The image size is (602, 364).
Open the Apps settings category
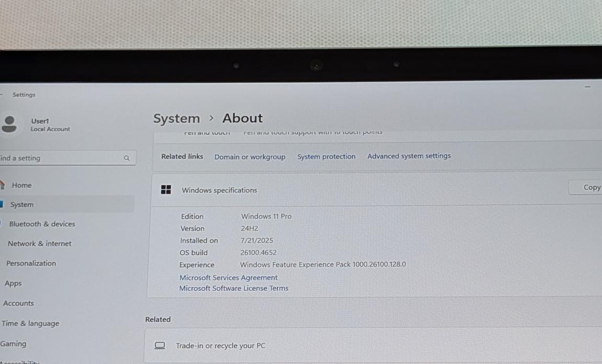[13, 283]
